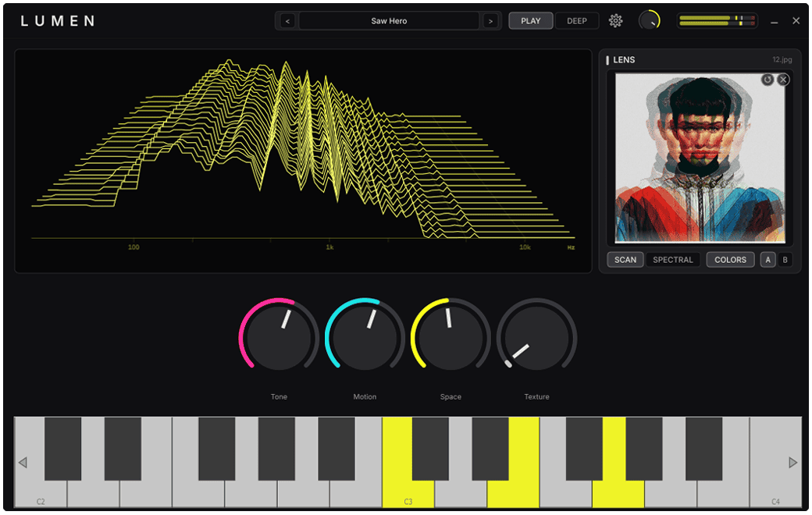Click the 12.jpg file name
Viewport: 812px width, 515px height.
click(x=782, y=59)
